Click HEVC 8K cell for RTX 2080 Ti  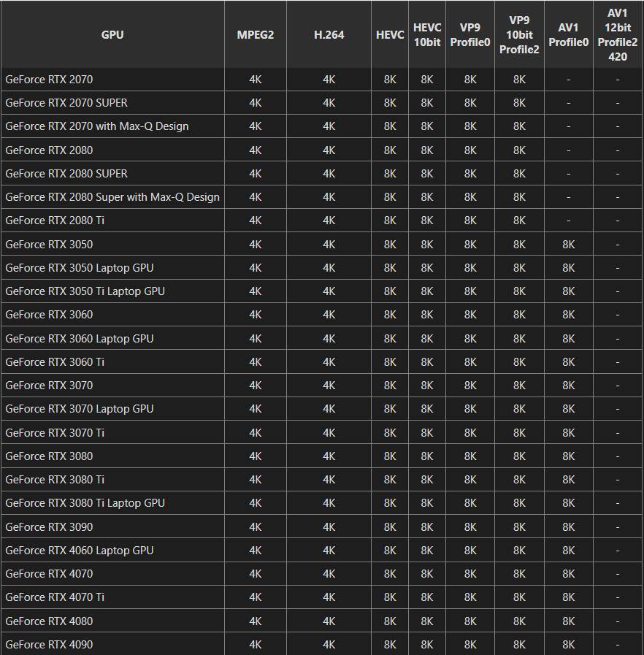[390, 220]
